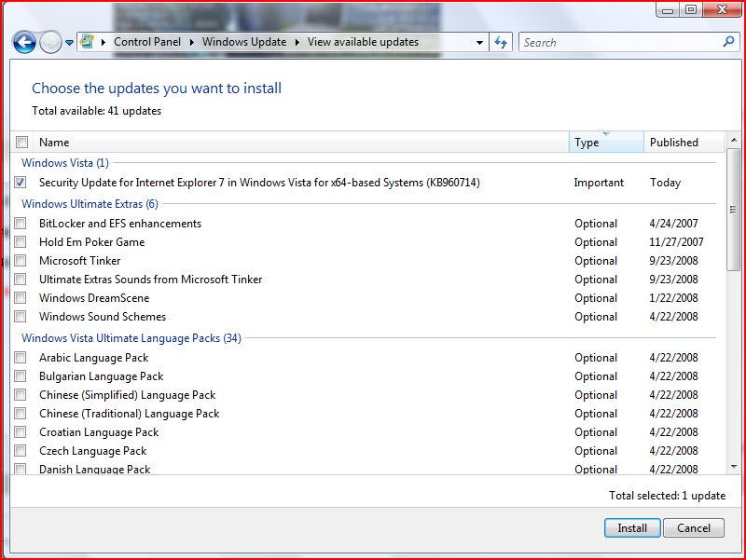Click the scrollbar up arrow
The image size is (746, 560).
click(733, 140)
